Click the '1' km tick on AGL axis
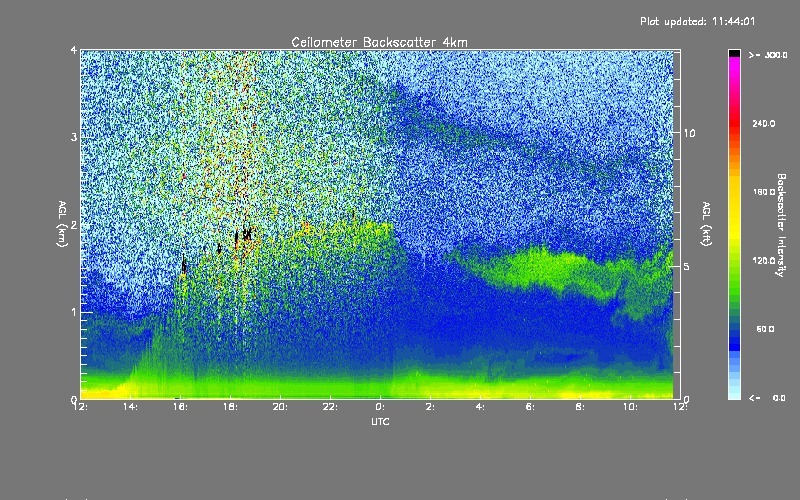This screenshot has height=500, width=800. pos(74,312)
